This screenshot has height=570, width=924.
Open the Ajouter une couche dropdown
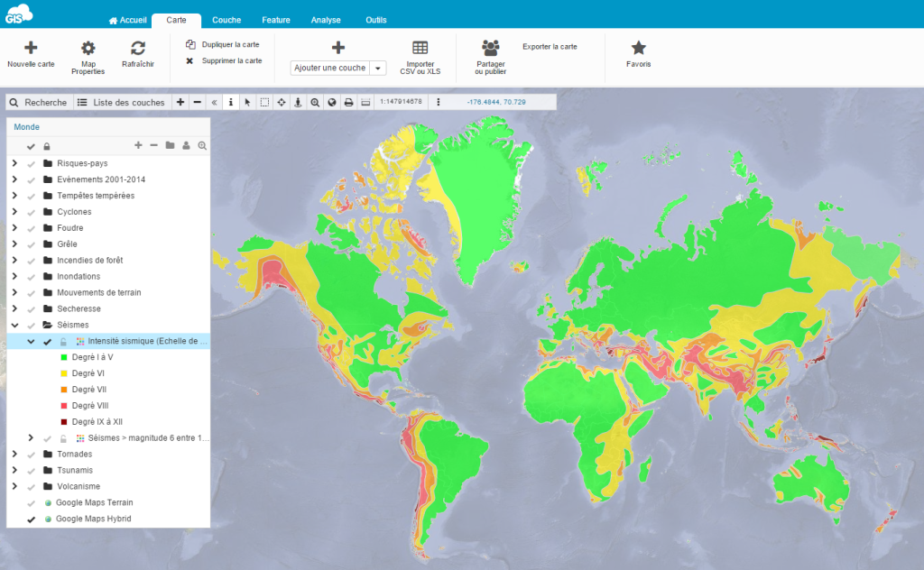tap(378, 68)
